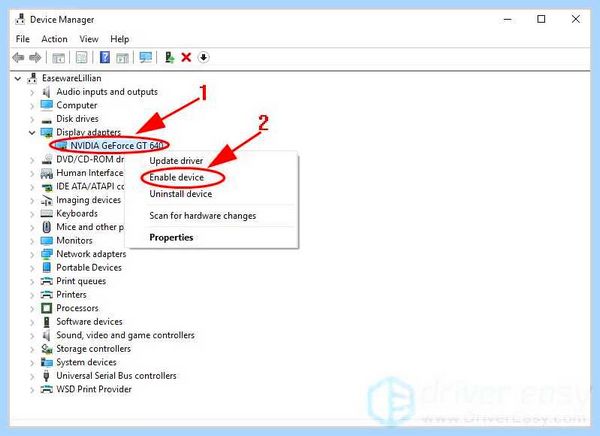Expand the Disk drives category arrow
600x436 pixels.
pyautogui.click(x=32, y=119)
